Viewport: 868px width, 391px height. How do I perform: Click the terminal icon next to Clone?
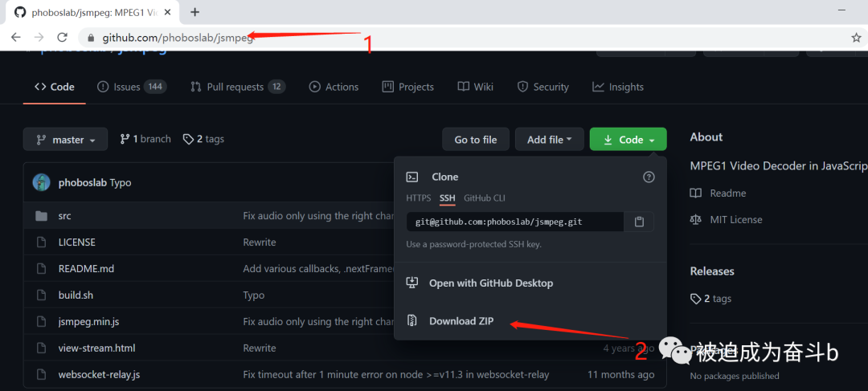pyautogui.click(x=411, y=177)
